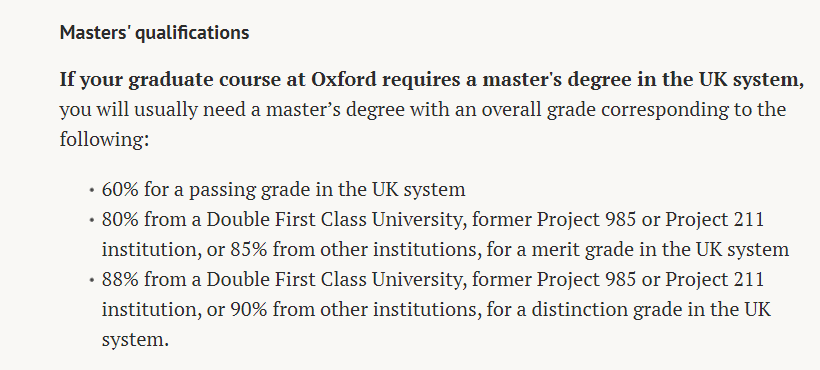Click the 60% figure in first bullet
The width and height of the screenshot is (820, 370).
120,189
